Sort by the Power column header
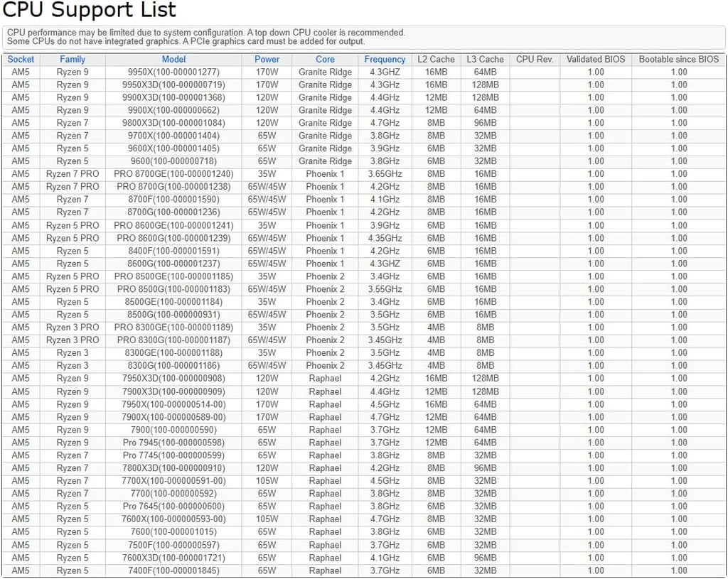 pyautogui.click(x=267, y=60)
